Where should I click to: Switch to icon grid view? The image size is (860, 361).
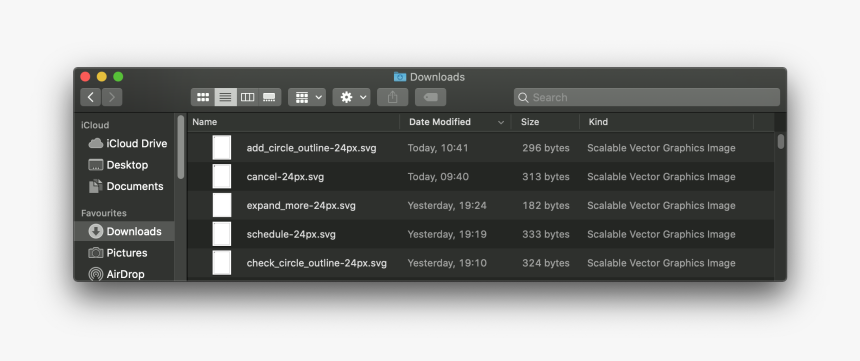[x=203, y=97]
